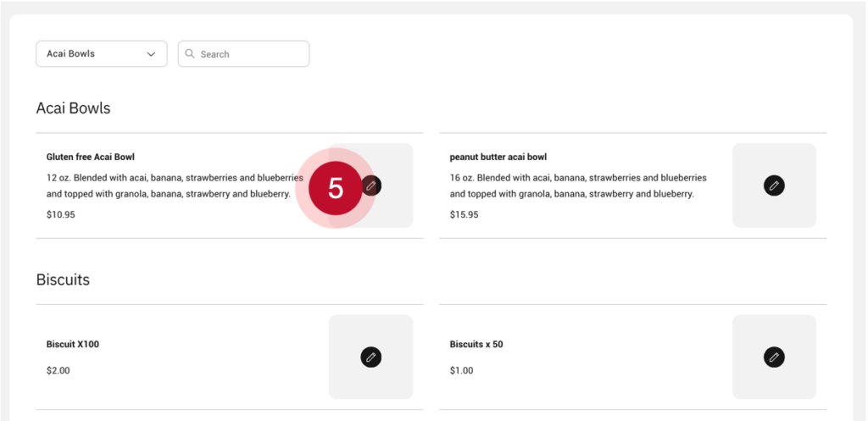Click the $1.00 price of Biscuits x 50
This screenshot has height=421, width=868.
point(462,370)
